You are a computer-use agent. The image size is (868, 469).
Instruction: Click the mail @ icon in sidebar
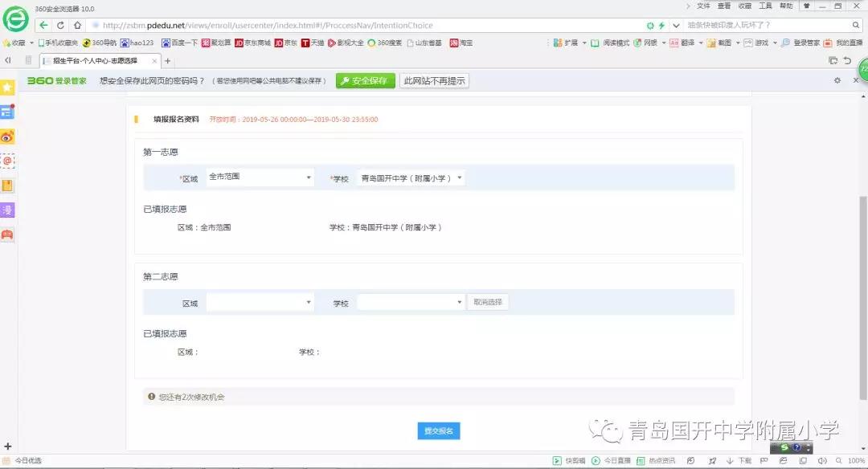pos(7,161)
